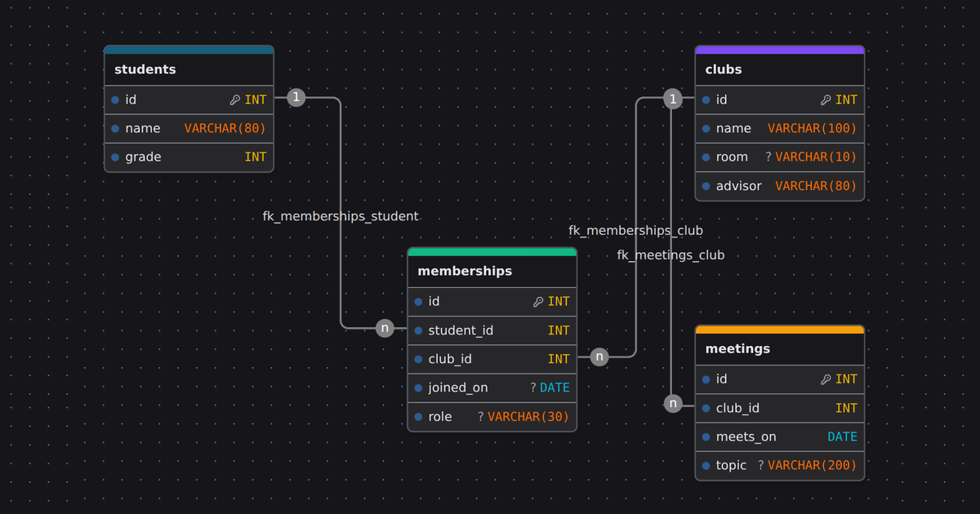
Task: Click the blue dot handle of clubs room
Action: pyautogui.click(x=706, y=157)
